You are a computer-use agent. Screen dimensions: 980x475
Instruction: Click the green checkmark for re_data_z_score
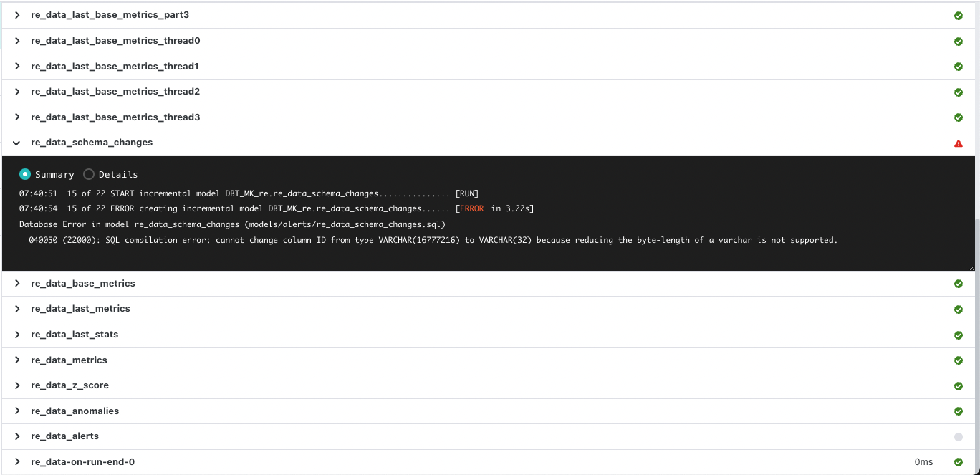click(x=958, y=385)
